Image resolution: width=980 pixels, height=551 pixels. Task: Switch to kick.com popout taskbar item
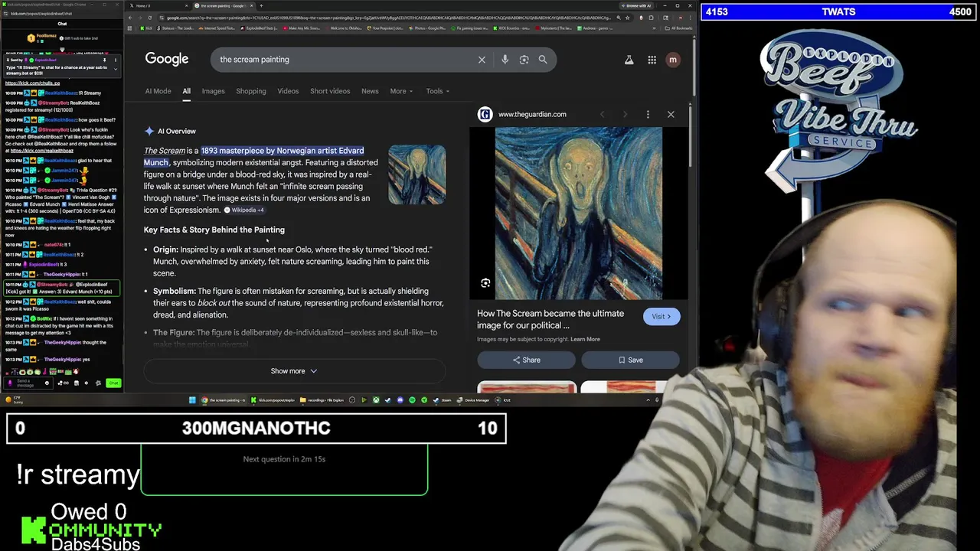(273, 400)
